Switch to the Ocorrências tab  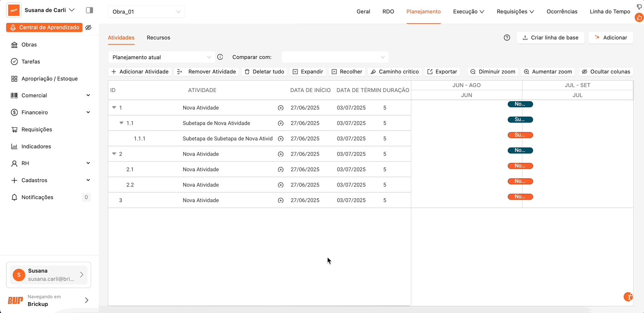click(562, 12)
